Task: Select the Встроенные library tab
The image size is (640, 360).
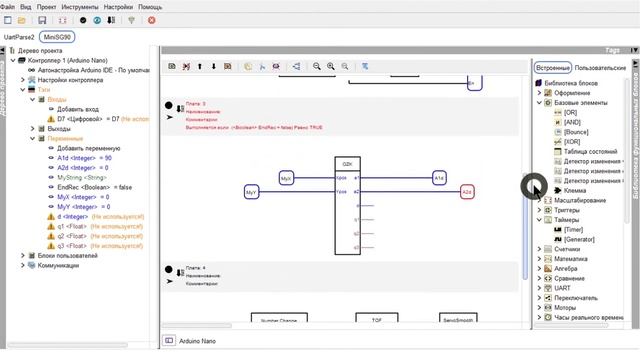Action: 553,68
